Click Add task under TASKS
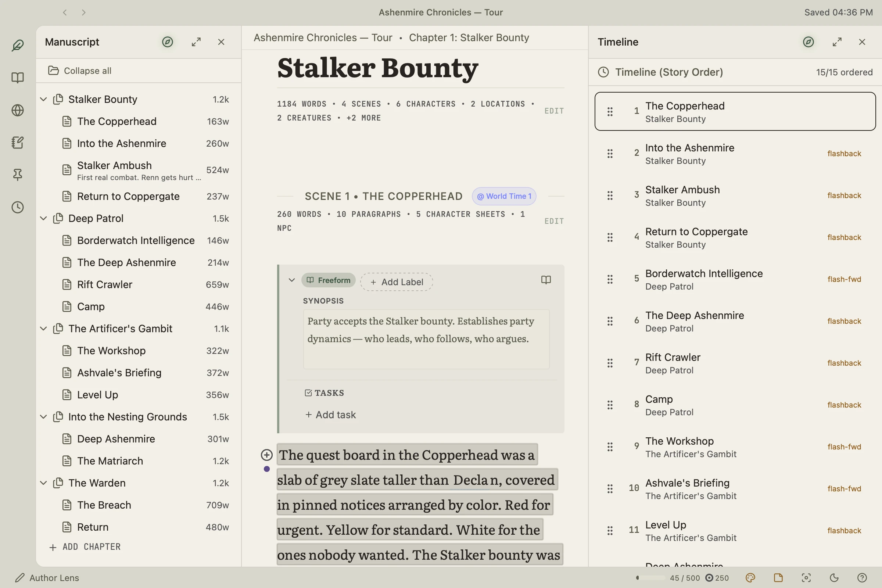Image resolution: width=882 pixels, height=588 pixels. [330, 415]
